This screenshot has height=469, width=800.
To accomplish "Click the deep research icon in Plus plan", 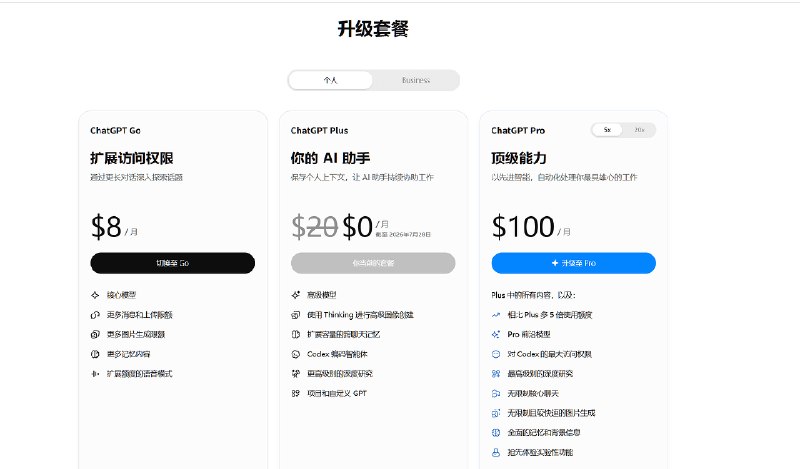I will tap(295, 374).
